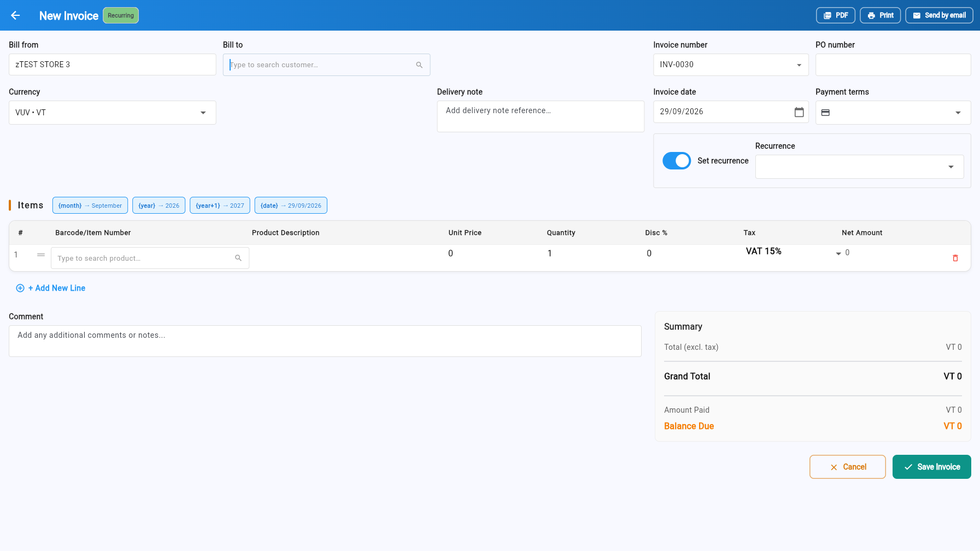Export the invoice as PDF
Screen dimensions: 980x551
(836, 15)
